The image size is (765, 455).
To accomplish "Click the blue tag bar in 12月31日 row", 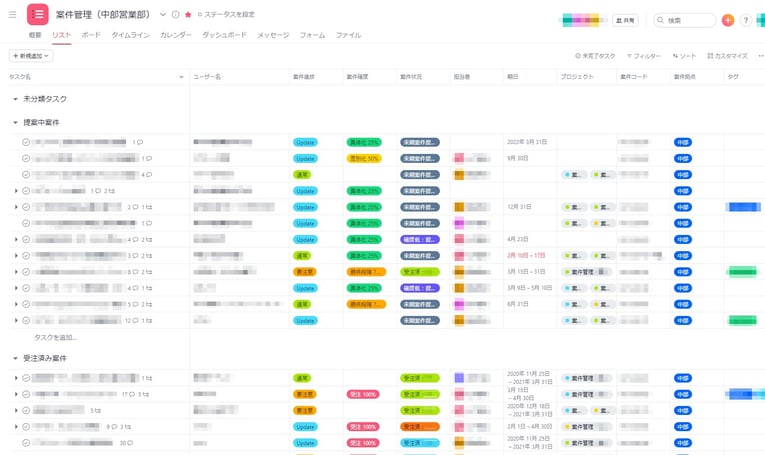I will pyautogui.click(x=743, y=207).
